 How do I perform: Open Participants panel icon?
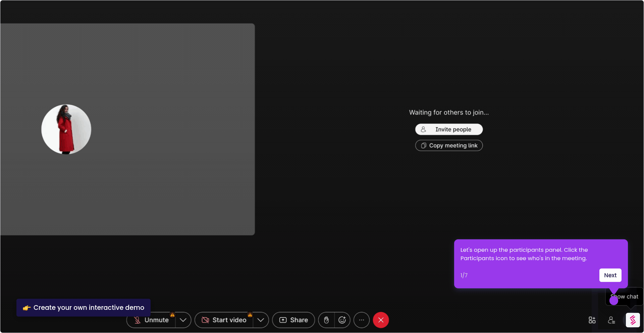[611, 320]
